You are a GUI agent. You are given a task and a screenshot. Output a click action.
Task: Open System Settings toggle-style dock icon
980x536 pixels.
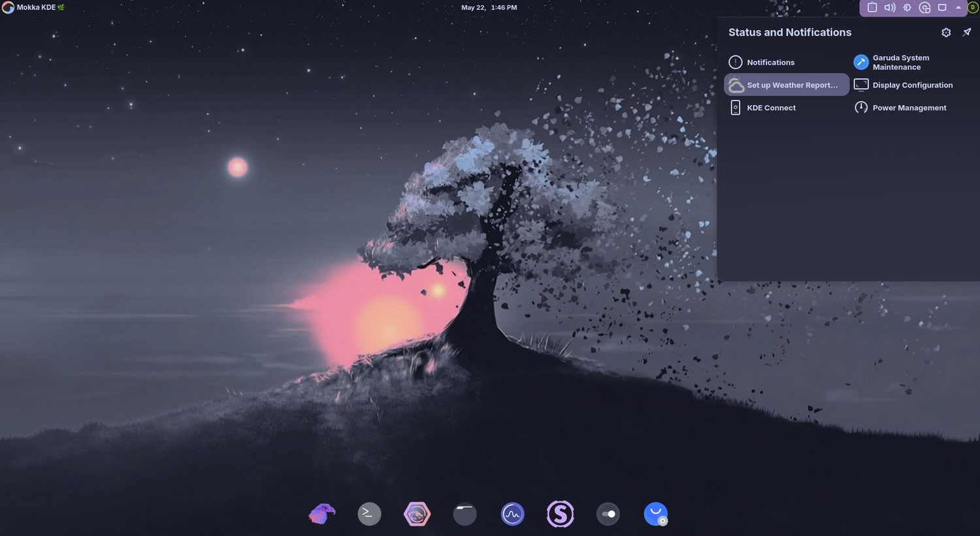click(x=608, y=514)
